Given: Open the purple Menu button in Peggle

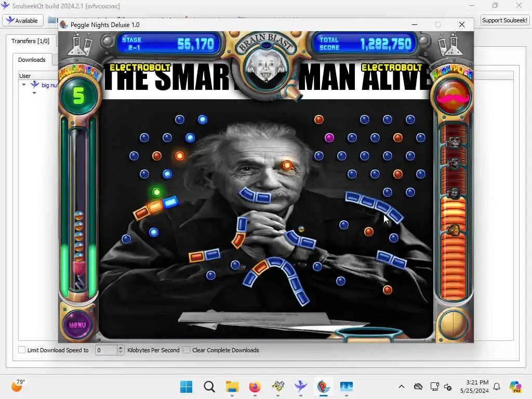Looking at the screenshot, I should 77,325.
